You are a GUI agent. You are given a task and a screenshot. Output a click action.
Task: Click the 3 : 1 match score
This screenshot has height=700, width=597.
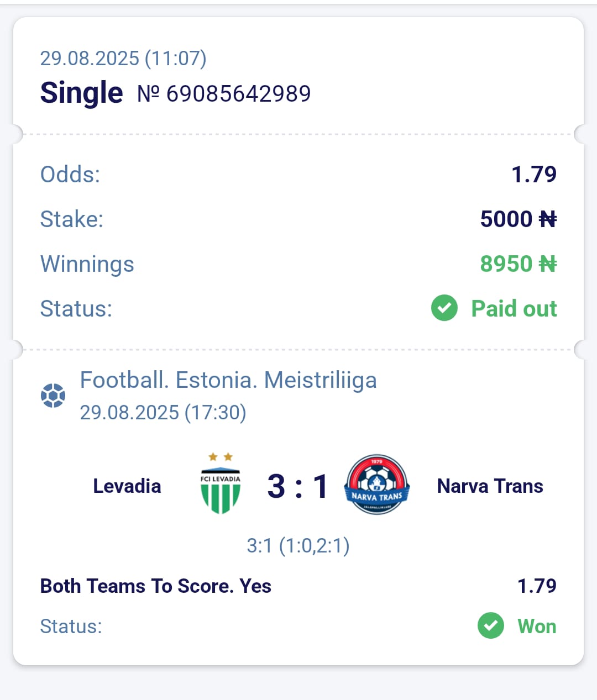pyautogui.click(x=298, y=486)
